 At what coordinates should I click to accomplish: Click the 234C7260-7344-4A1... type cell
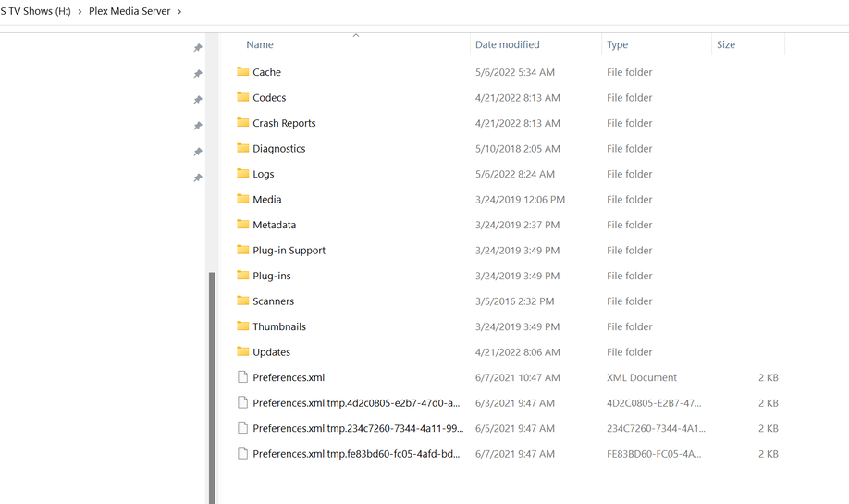[657, 428]
